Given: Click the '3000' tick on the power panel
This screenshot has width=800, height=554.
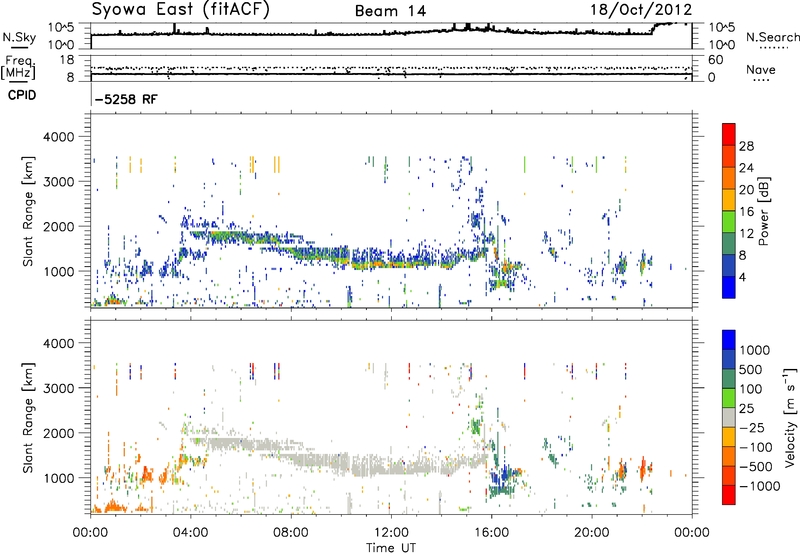Looking at the screenshot, I should 59,182.
